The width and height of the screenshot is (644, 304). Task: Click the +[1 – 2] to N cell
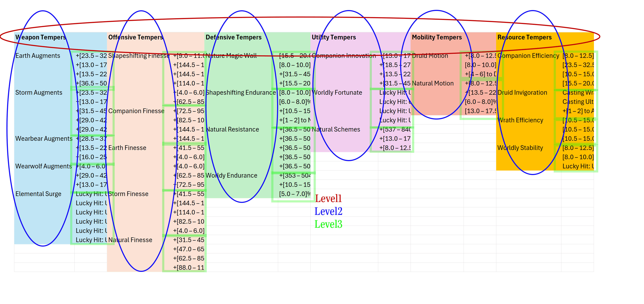[294, 120]
